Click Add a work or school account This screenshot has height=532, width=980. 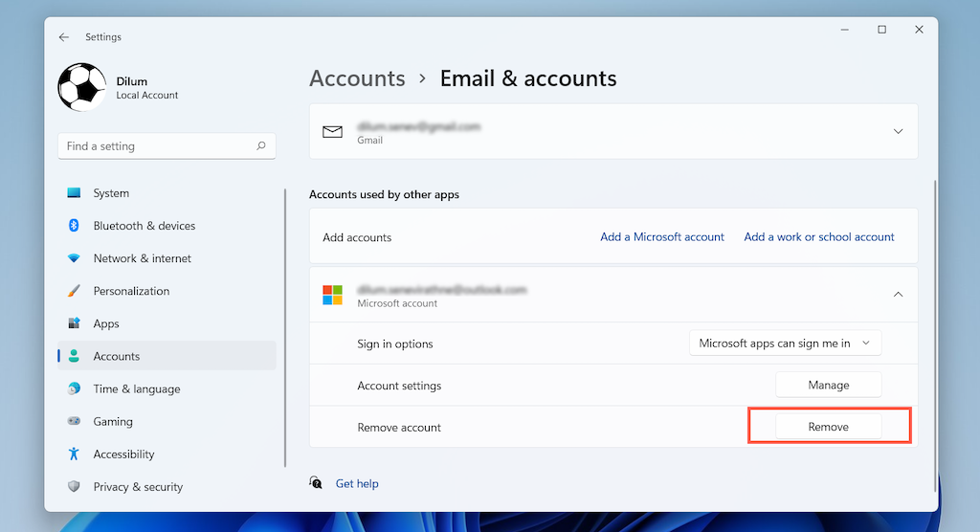pyautogui.click(x=819, y=237)
